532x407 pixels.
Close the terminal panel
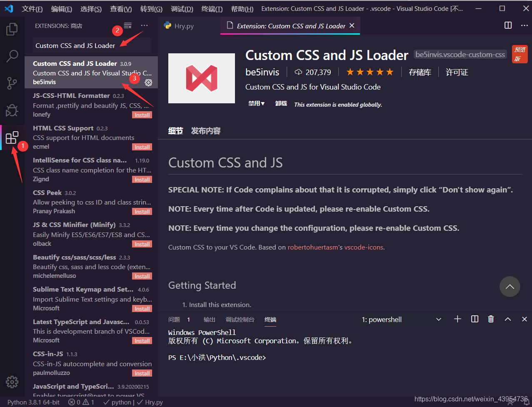[525, 319]
